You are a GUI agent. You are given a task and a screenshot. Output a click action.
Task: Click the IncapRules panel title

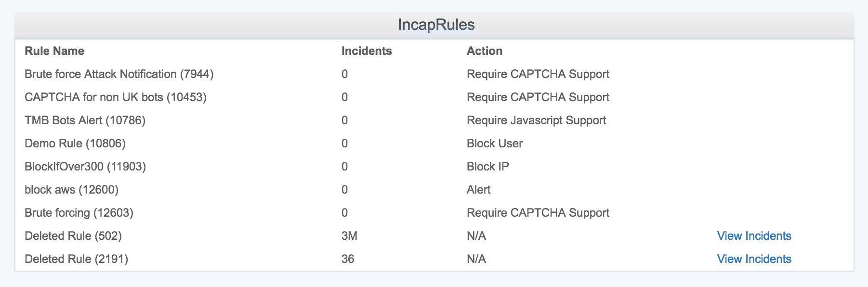[436, 25]
